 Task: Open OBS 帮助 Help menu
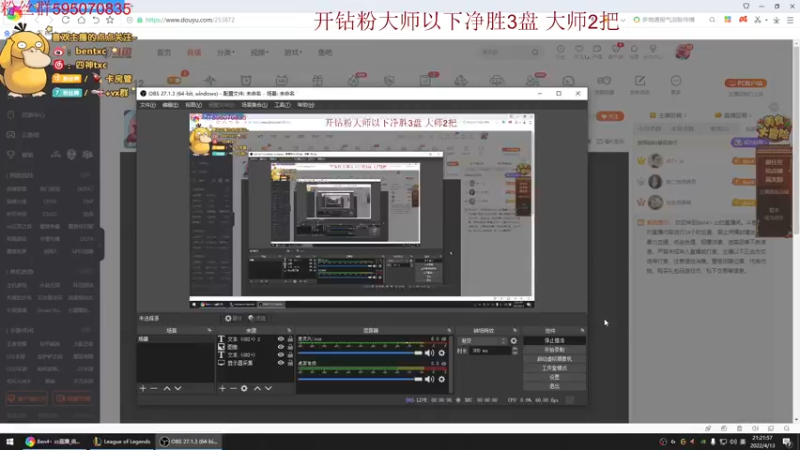point(306,105)
